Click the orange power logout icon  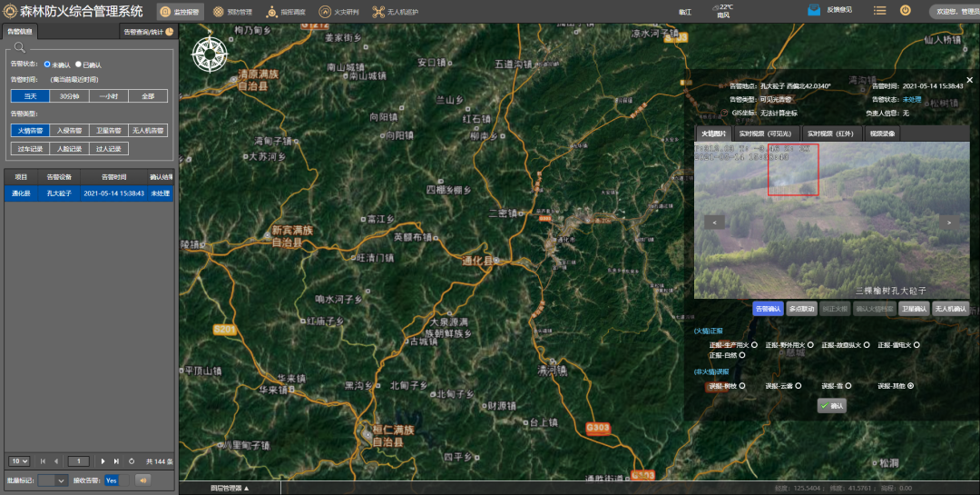click(x=905, y=10)
